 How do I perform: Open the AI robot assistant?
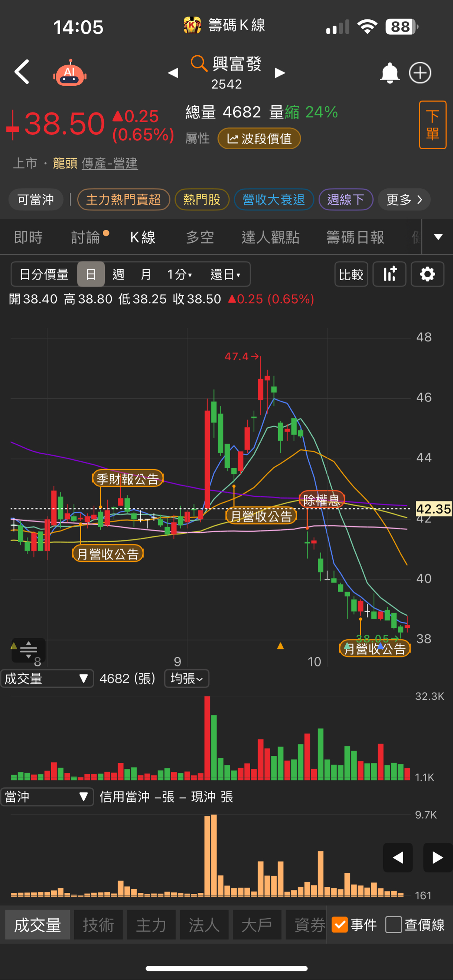tap(70, 72)
